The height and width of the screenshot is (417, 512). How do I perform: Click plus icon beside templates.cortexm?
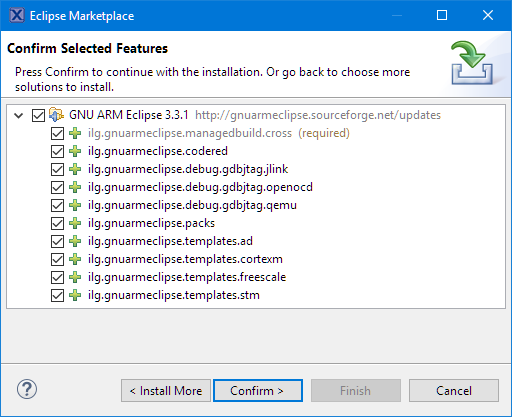pyautogui.click(x=75, y=259)
